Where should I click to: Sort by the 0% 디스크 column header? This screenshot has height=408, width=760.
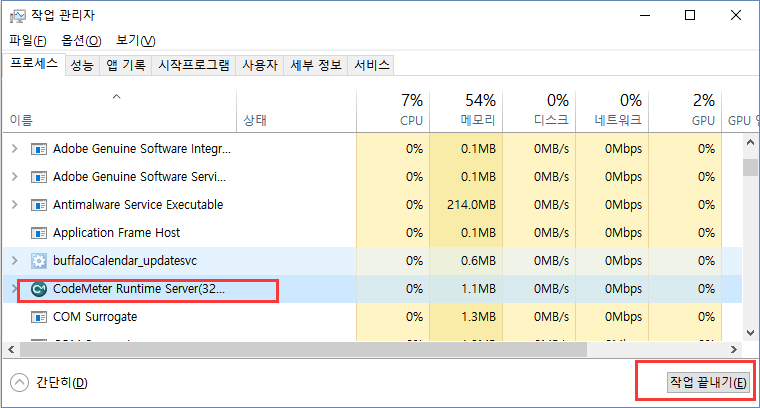(x=539, y=111)
